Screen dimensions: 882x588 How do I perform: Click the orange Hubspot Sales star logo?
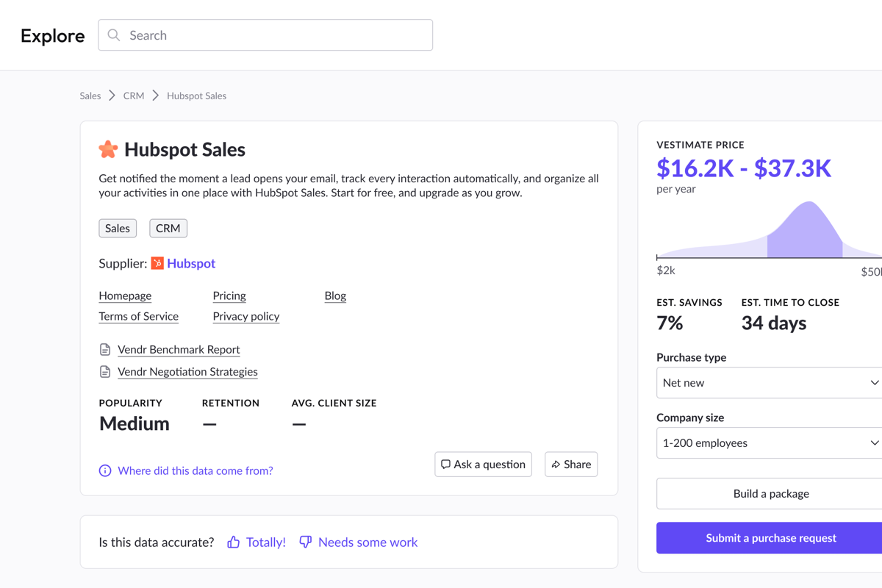click(x=108, y=149)
